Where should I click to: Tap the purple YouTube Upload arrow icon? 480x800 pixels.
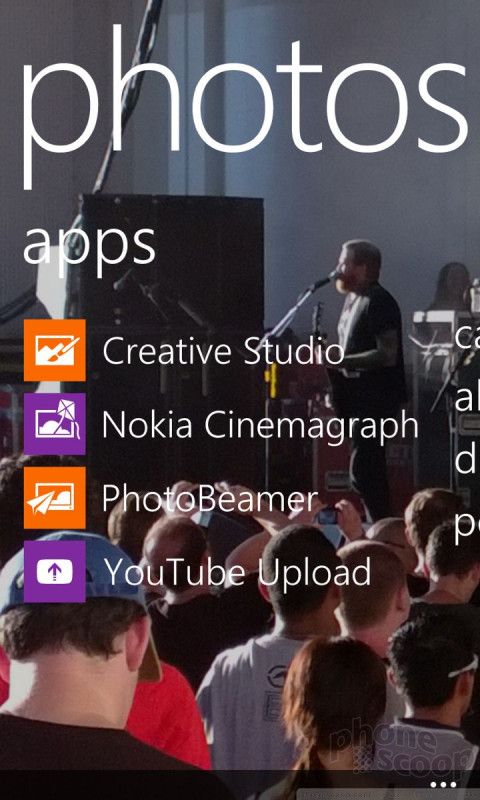pos(55,571)
